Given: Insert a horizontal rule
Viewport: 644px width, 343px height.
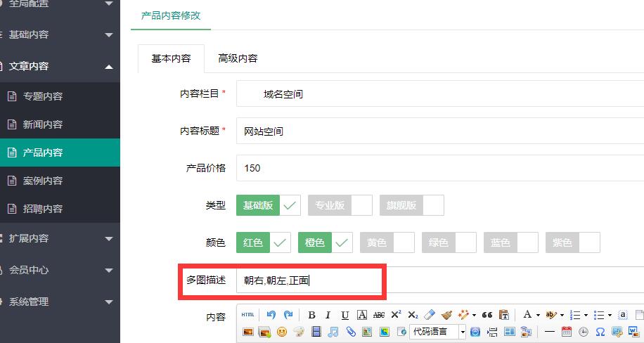Looking at the screenshot, I should click(550, 332).
